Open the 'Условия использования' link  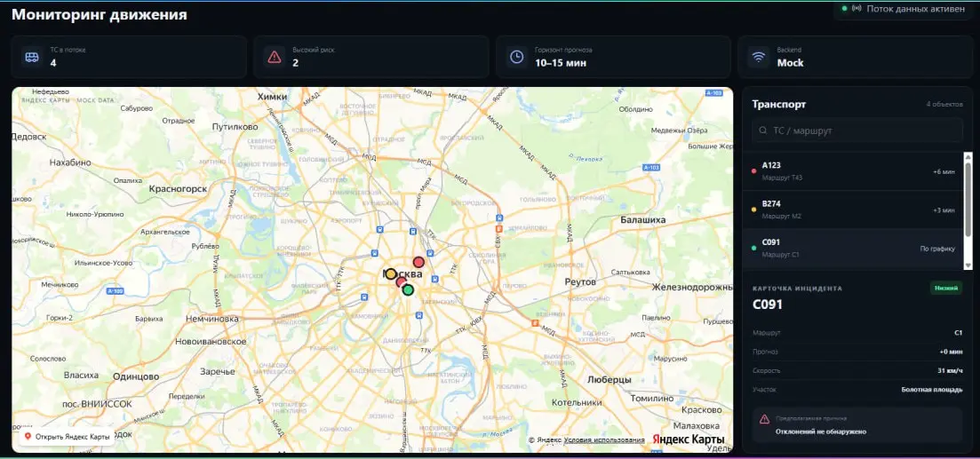coord(604,440)
